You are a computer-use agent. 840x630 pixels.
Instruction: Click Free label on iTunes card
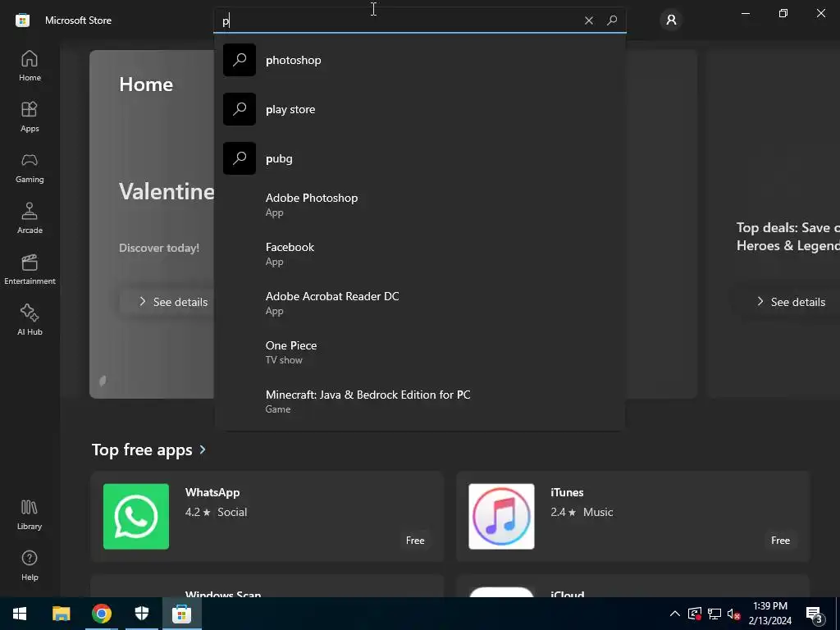pyautogui.click(x=781, y=541)
